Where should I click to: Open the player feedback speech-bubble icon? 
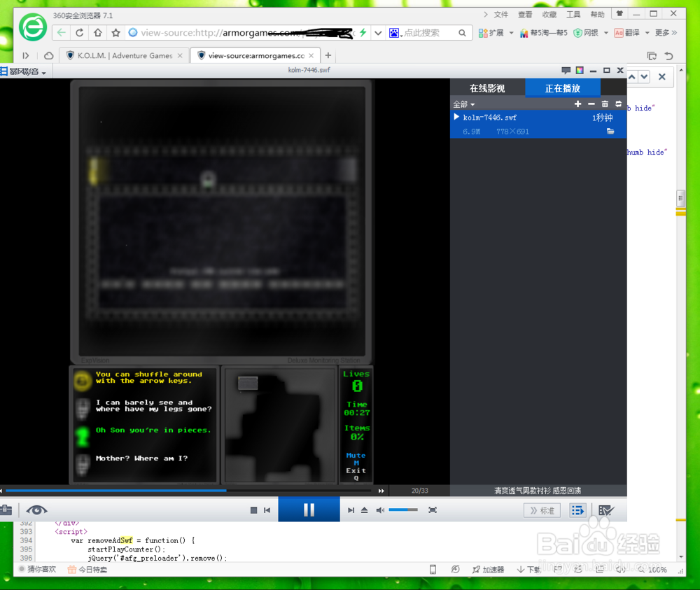pyautogui.click(x=566, y=70)
